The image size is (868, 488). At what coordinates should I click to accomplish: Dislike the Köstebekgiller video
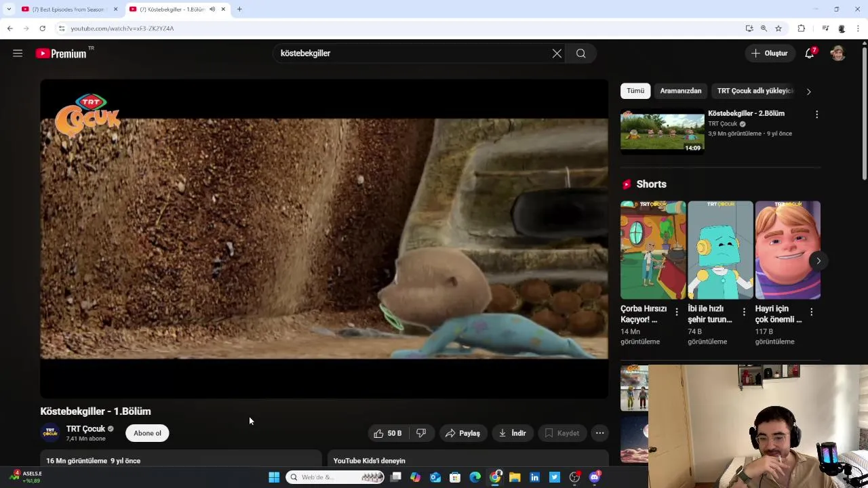click(421, 433)
